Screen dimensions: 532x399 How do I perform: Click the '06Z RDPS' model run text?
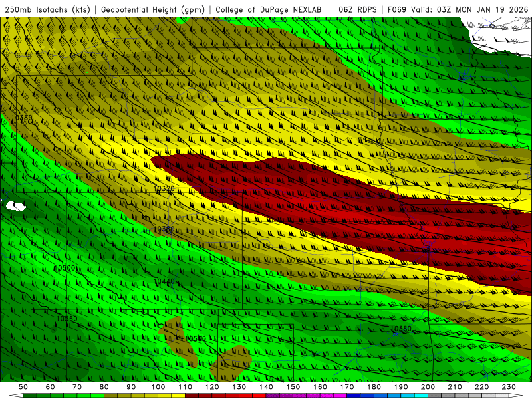click(357, 9)
